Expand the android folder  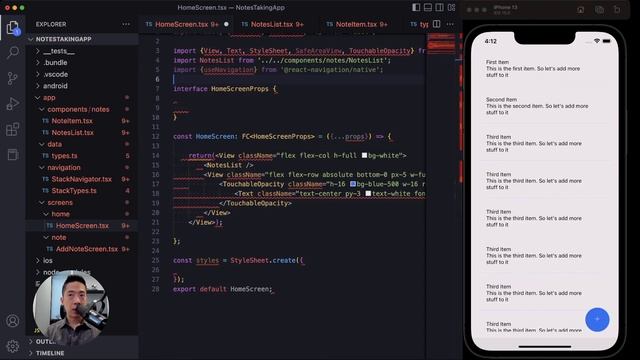[55, 86]
